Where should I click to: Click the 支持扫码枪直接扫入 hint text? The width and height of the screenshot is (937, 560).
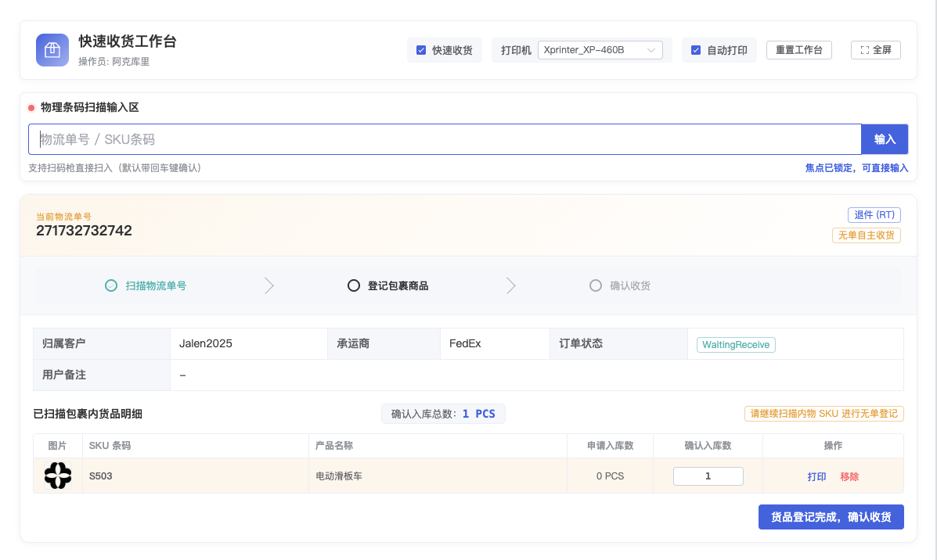[115, 167]
